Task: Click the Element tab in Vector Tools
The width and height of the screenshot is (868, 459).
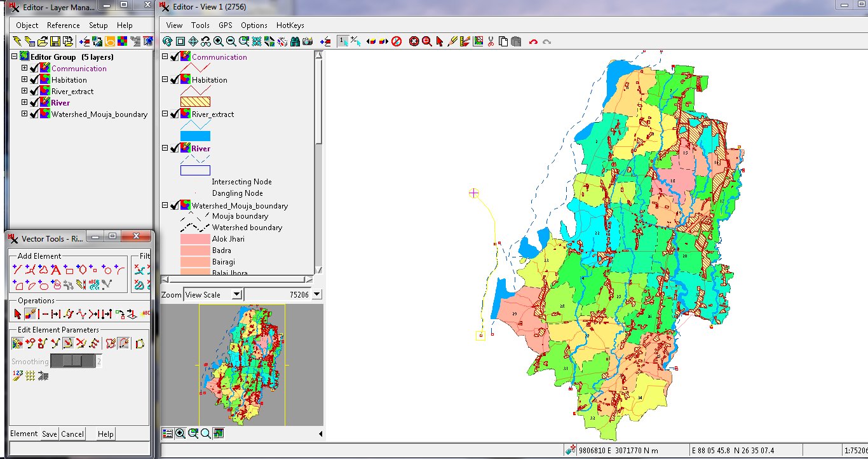Action: click(x=24, y=434)
